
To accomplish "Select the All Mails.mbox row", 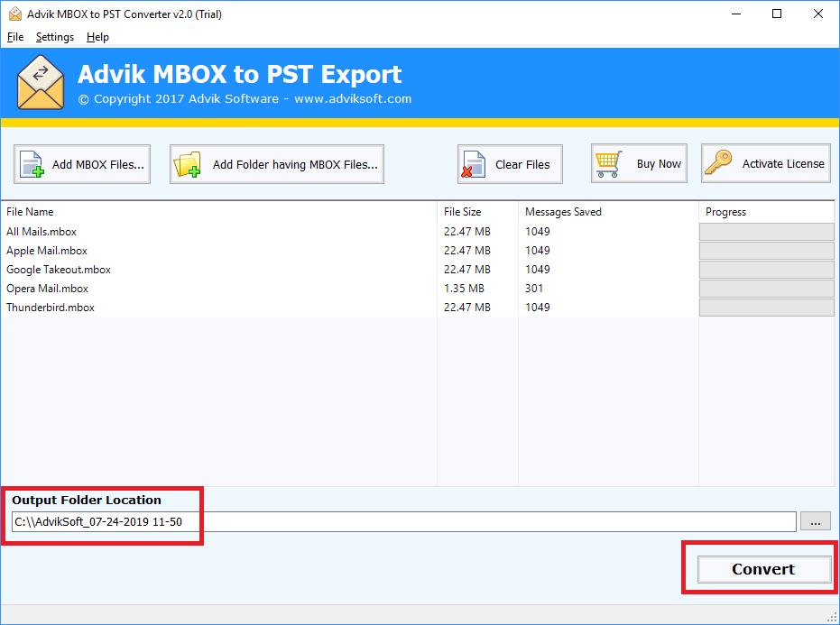I will pyautogui.click(x=418, y=232).
